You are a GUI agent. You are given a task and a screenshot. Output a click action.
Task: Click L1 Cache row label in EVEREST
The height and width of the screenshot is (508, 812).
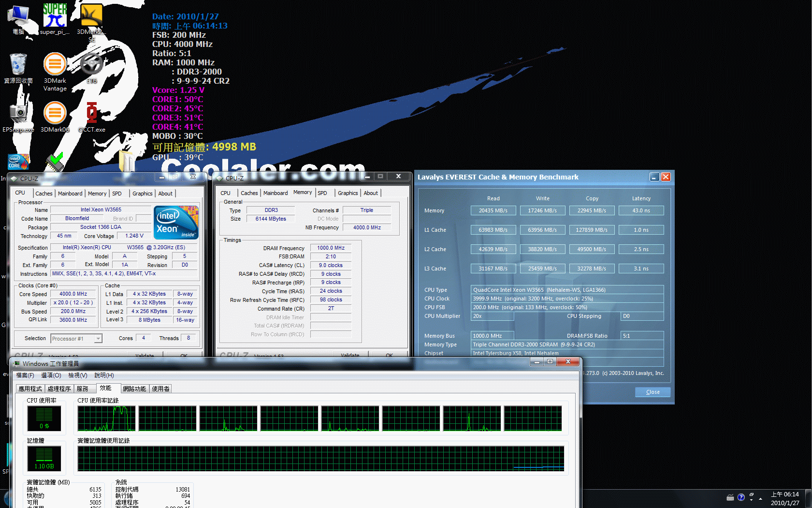(x=435, y=230)
